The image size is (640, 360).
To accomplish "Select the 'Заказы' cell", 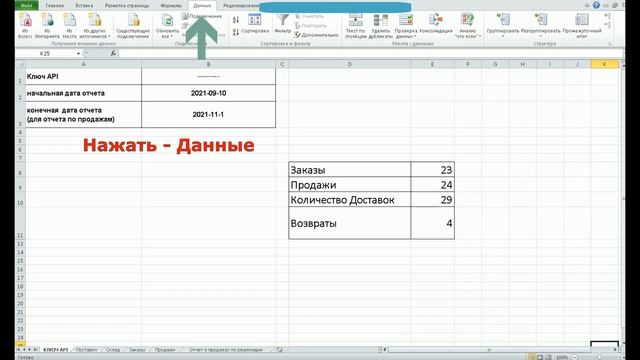I will tap(350, 170).
